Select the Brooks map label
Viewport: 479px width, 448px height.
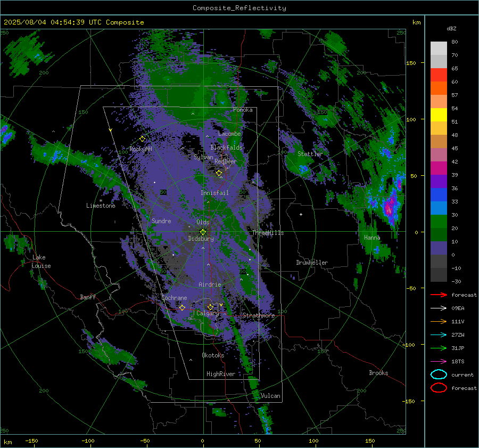click(378, 373)
